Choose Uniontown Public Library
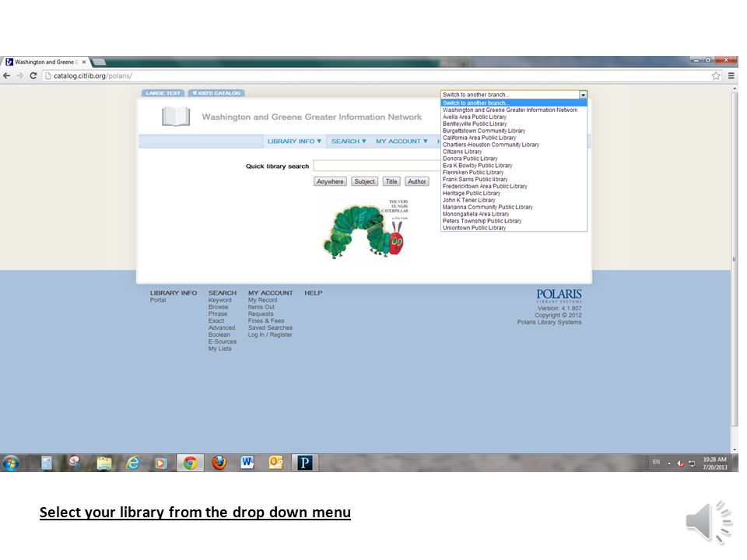Viewport: 747px width, 560px height. pos(514,228)
